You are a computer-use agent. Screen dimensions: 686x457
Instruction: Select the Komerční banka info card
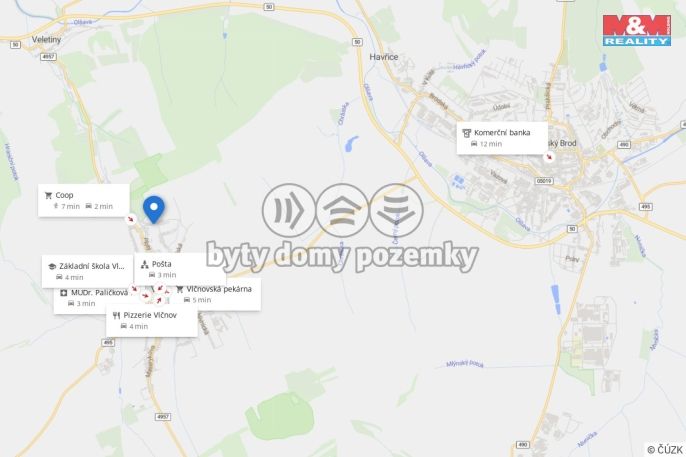(x=502, y=138)
